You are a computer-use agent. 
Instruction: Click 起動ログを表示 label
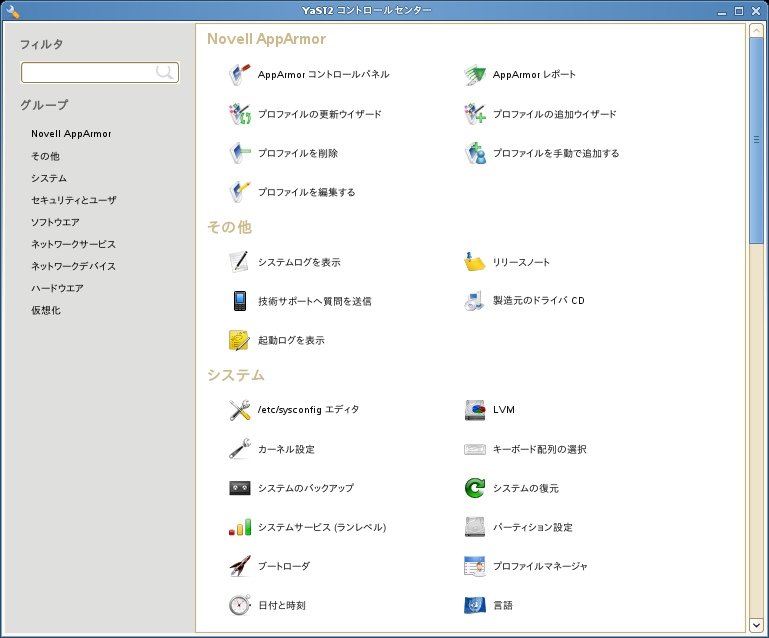291,340
